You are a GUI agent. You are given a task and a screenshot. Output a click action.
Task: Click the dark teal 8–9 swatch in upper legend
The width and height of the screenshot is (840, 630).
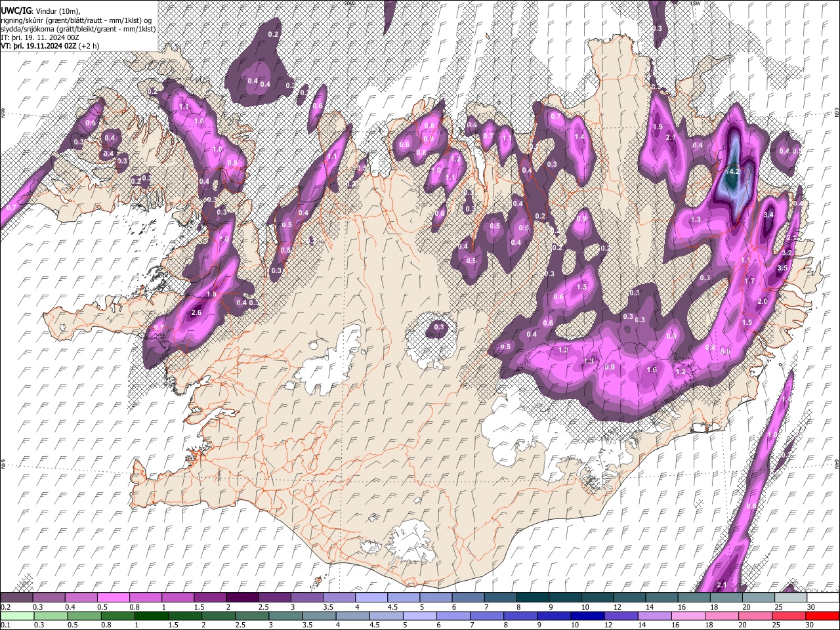tap(532, 597)
